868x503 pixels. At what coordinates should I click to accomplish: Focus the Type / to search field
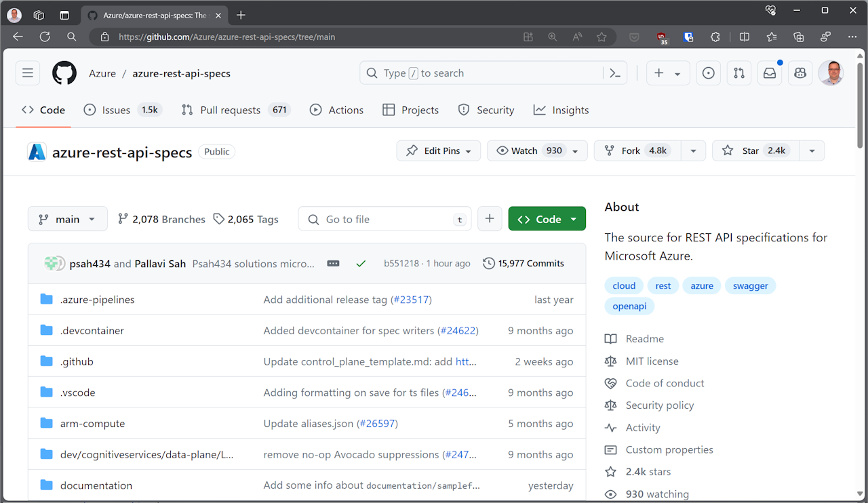point(482,73)
